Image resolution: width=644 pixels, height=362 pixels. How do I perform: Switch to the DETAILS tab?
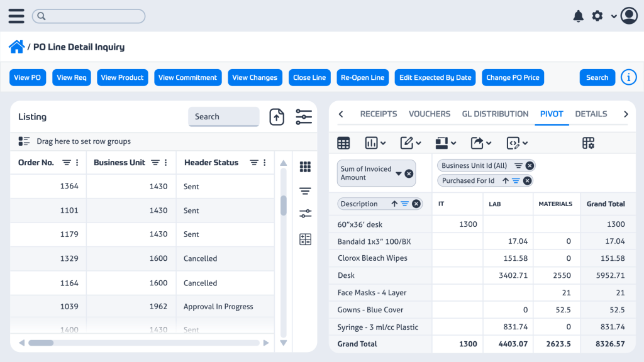tap(591, 114)
